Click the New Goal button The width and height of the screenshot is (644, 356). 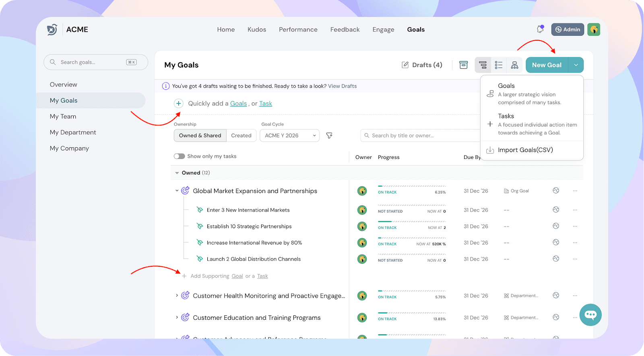(x=547, y=65)
